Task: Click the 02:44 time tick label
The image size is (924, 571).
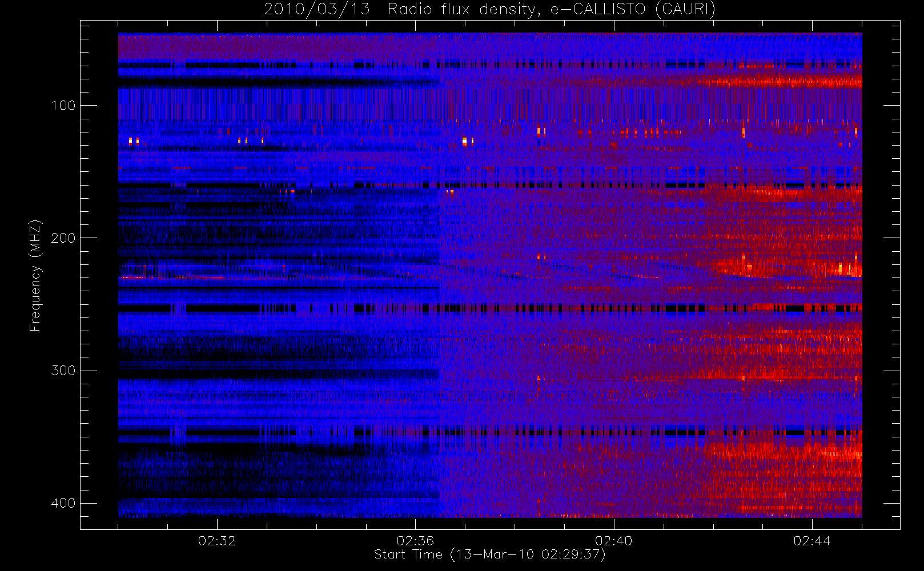Action: [x=812, y=541]
